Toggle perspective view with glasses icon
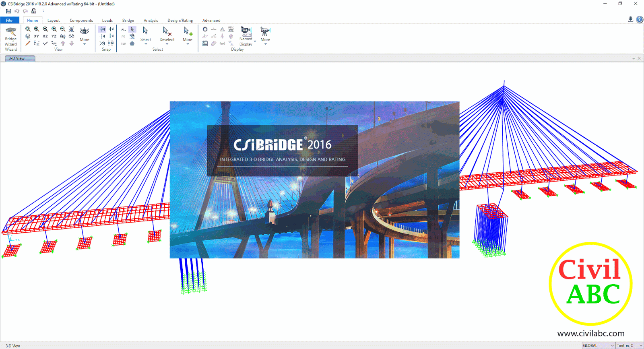Viewport: 644px width, 349px height. (x=71, y=36)
